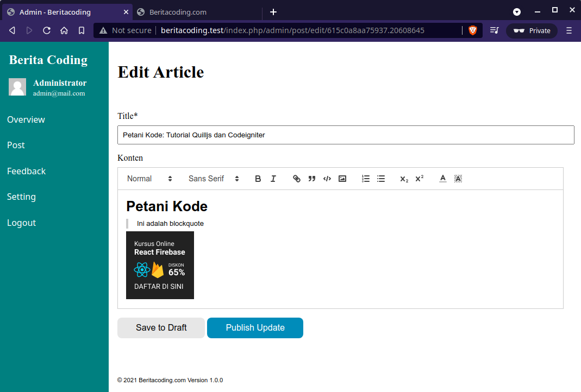
Task: Click inside the article Title field
Action: (x=346, y=135)
